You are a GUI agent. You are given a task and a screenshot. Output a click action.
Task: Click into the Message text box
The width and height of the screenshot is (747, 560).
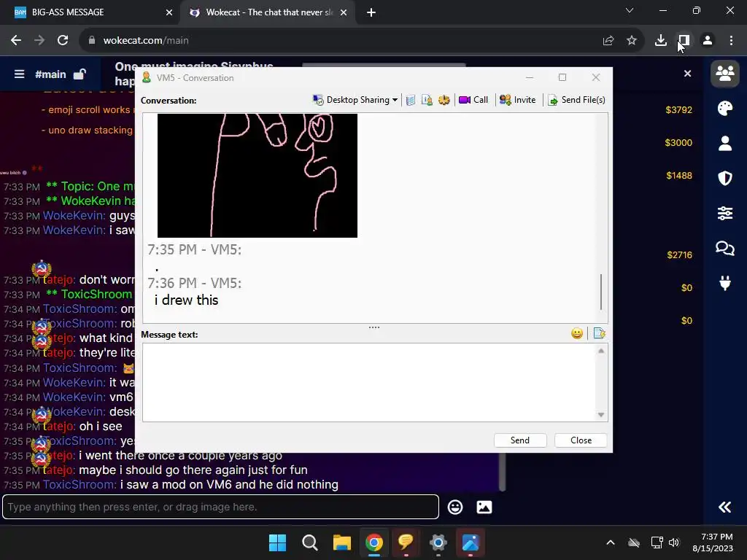click(x=369, y=382)
